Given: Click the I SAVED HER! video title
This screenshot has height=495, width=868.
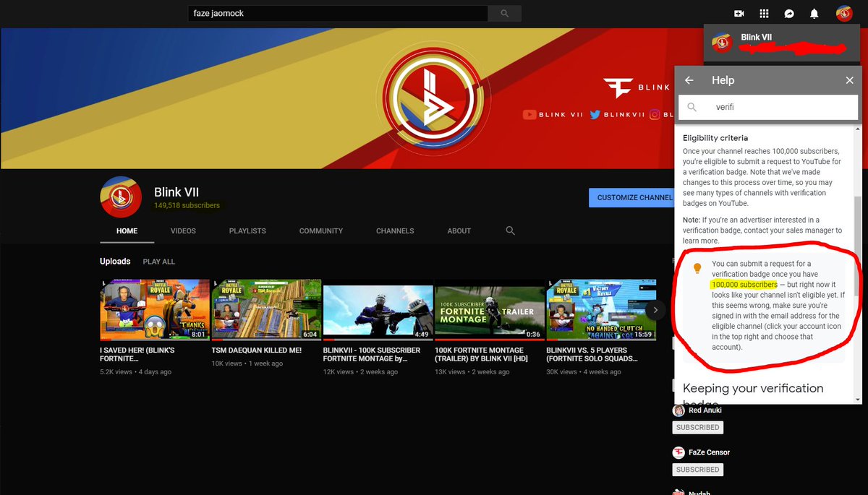Looking at the screenshot, I should pos(137,354).
